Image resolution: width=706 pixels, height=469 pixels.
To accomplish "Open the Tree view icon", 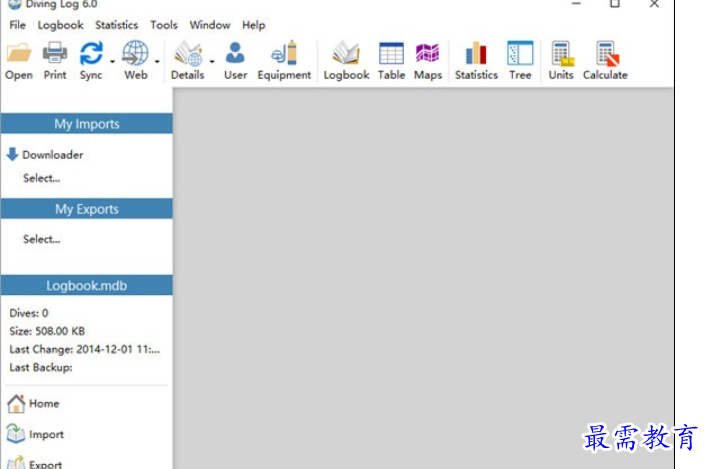I will [520, 53].
